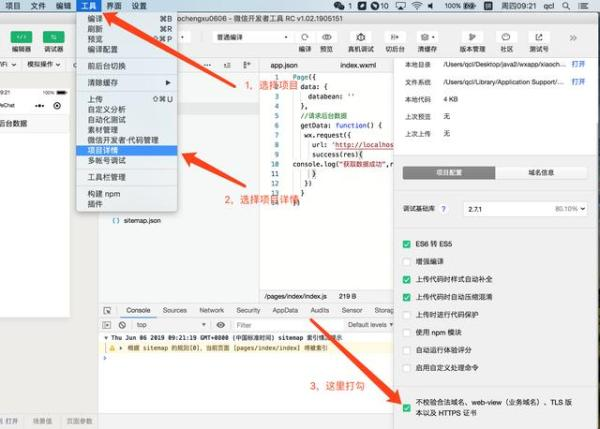Image resolution: width=600 pixels, height=429 pixels.
Task: Open Spotlight search in menu bar
Action: pos(566,6)
